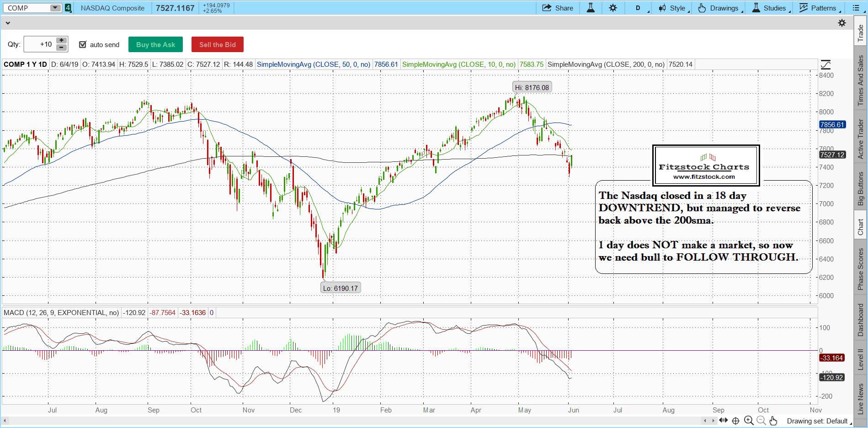Click the Qty input field

pyautogui.click(x=40, y=44)
